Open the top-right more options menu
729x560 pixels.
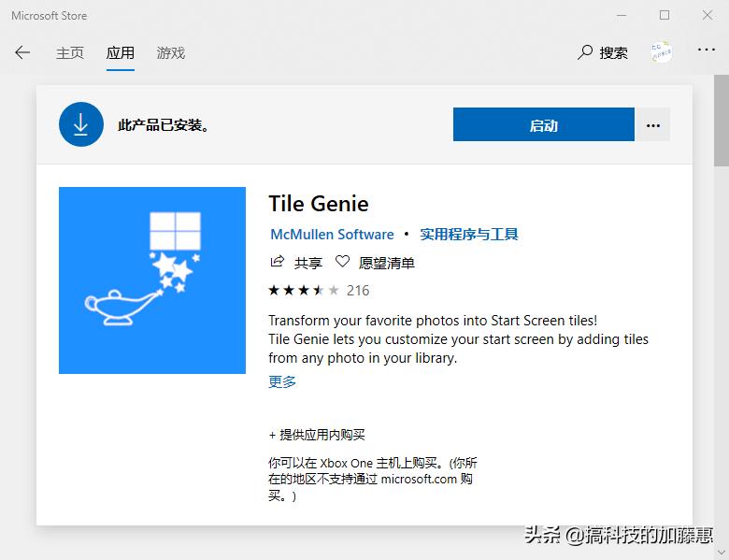tap(706, 50)
